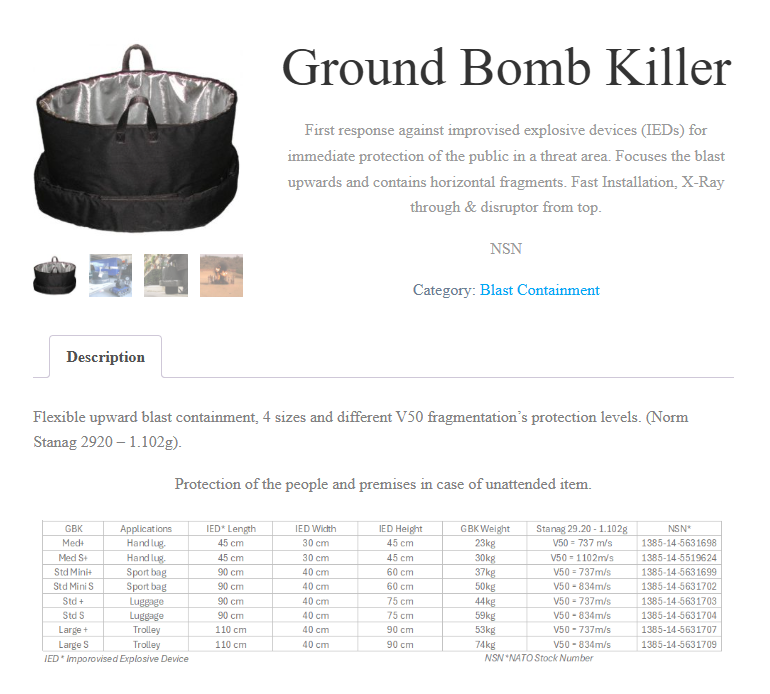Image resolution: width=770 pixels, height=694 pixels.
Task: Click the Med+ row in the specs table
Action: point(74,543)
